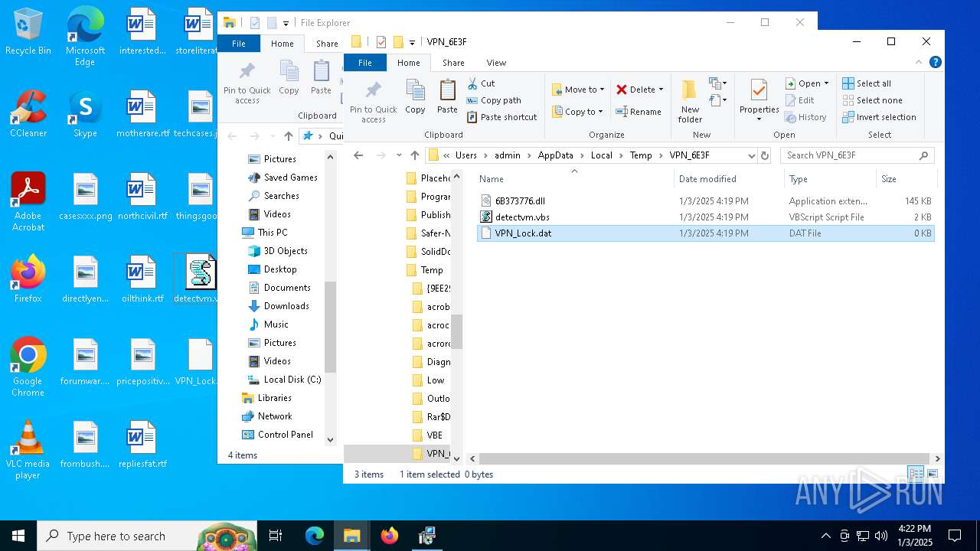Open the Move to dropdown
Image resolution: width=980 pixels, height=551 pixels.
click(578, 90)
